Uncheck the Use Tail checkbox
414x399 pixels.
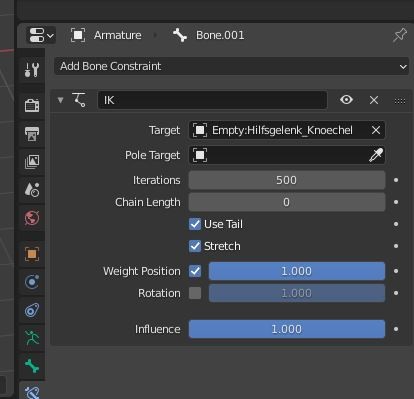pyautogui.click(x=195, y=224)
